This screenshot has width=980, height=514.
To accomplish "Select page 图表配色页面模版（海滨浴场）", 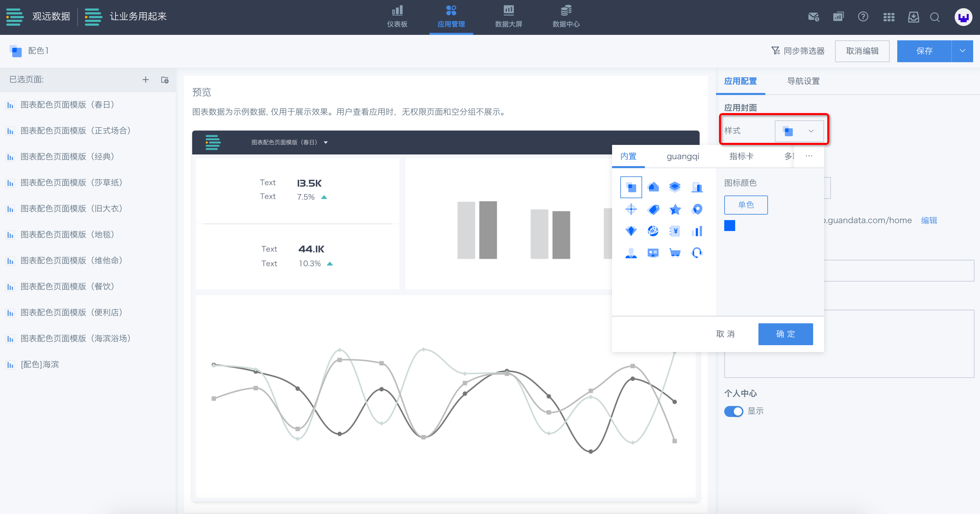I will point(88,338).
